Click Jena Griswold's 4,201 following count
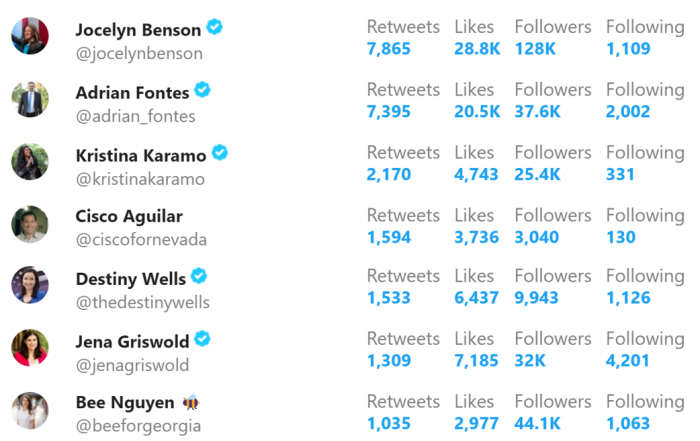The image size is (700, 441). pyautogui.click(x=627, y=361)
